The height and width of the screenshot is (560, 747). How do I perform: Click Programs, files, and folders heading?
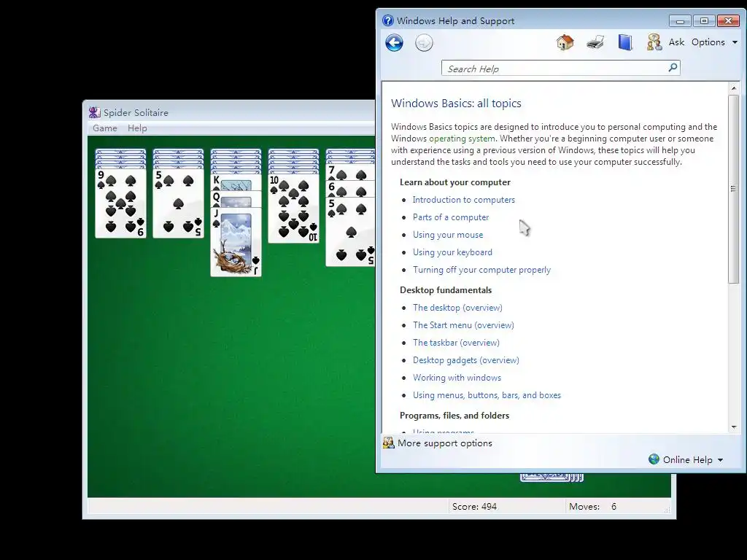454,415
